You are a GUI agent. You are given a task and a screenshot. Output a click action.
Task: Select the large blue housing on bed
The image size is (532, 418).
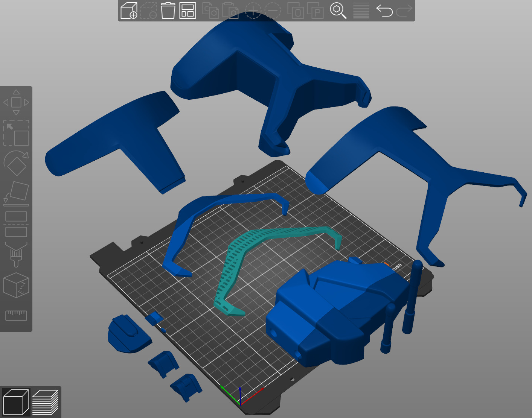pyautogui.click(x=331, y=312)
